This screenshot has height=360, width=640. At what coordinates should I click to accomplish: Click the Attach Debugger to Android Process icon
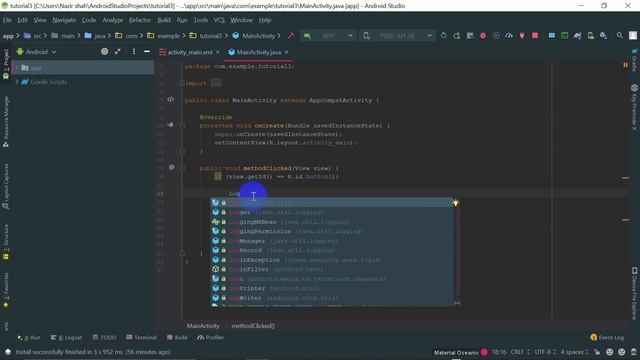pos(522,36)
